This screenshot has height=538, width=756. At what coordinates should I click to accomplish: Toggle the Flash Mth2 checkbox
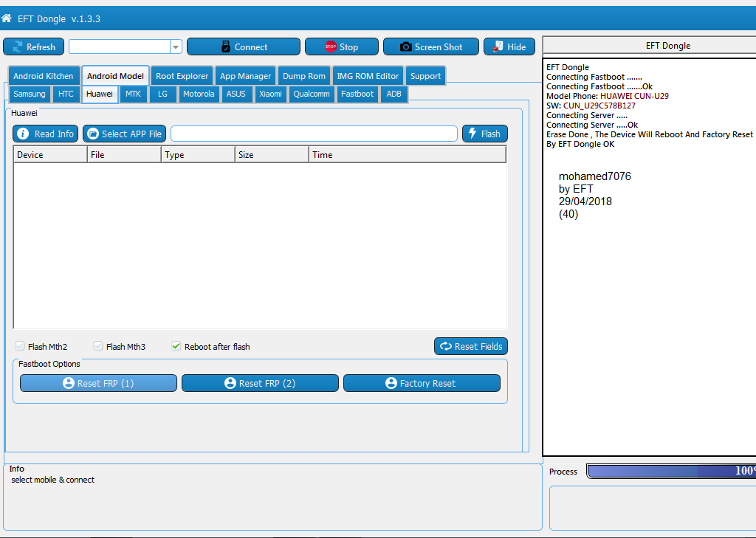point(20,346)
